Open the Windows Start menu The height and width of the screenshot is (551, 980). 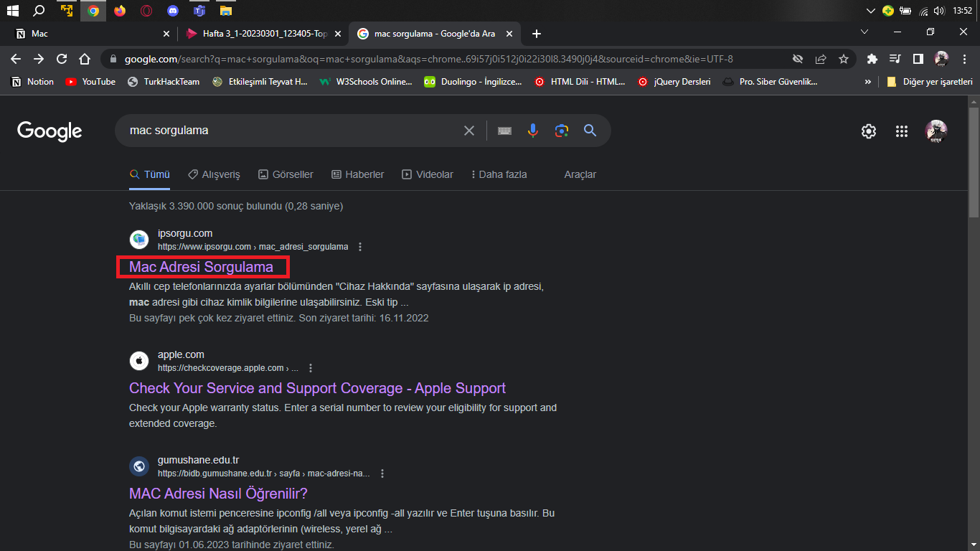[x=12, y=11]
